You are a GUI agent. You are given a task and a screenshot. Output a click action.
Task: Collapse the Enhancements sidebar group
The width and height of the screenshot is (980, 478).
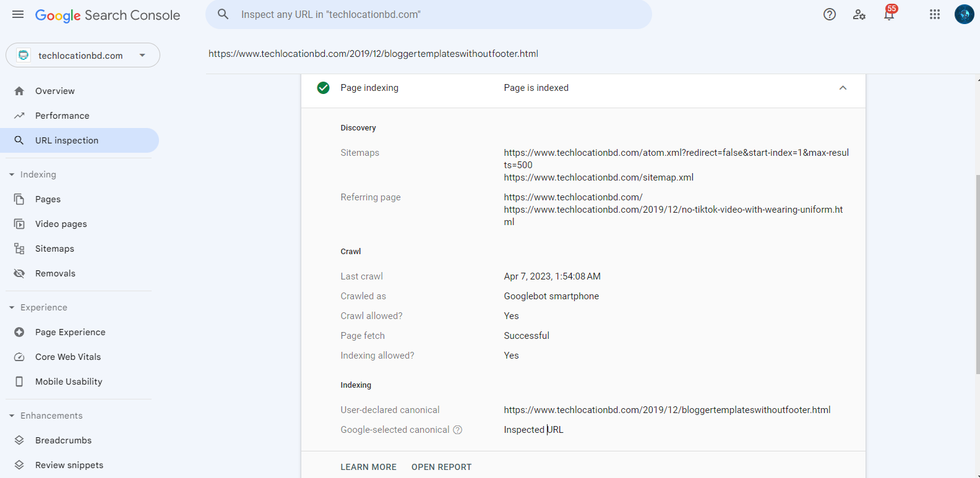12,416
